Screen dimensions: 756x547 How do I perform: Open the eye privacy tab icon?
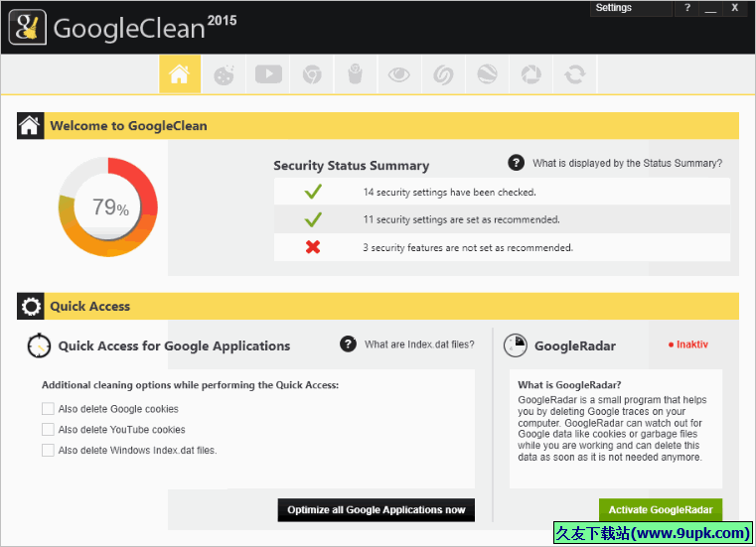[x=399, y=74]
